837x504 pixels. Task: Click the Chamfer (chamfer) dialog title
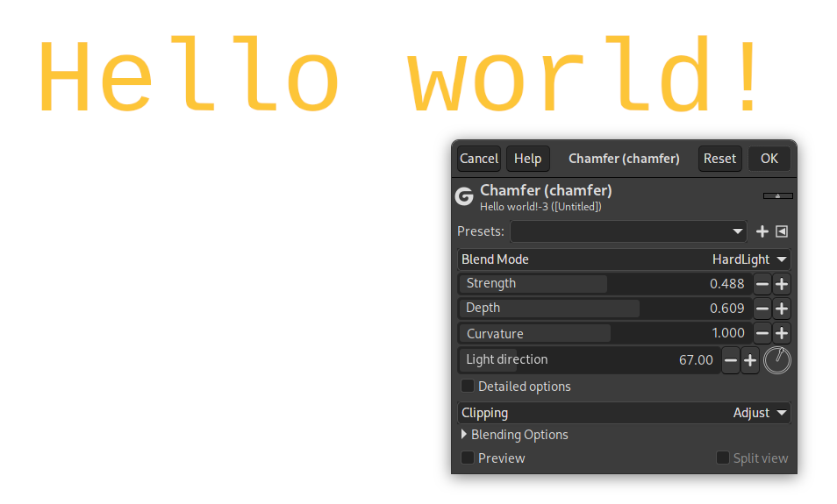[x=624, y=159]
